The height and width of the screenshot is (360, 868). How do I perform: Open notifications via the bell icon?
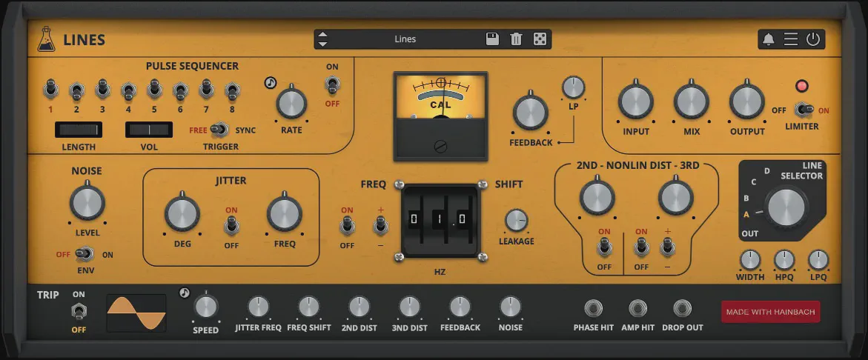coord(769,40)
